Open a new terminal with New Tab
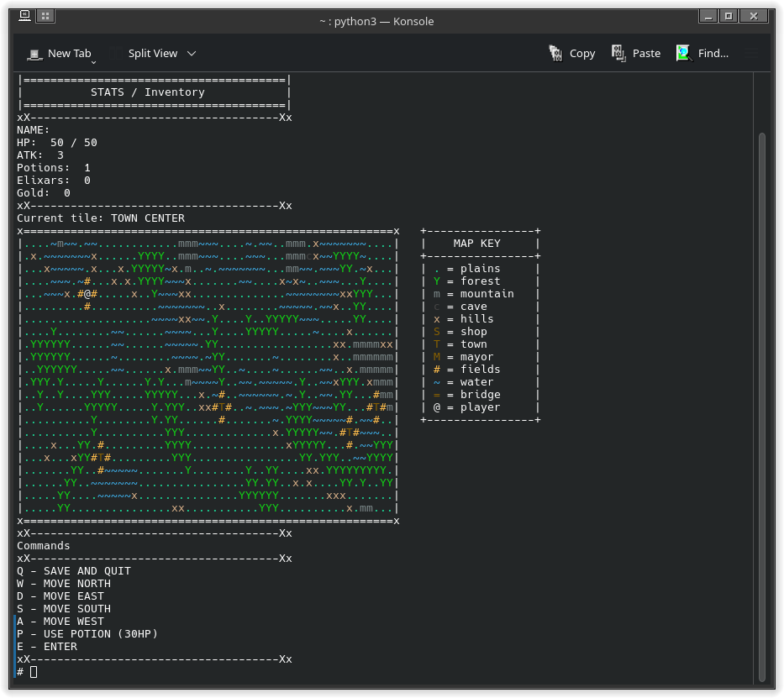 pos(60,54)
